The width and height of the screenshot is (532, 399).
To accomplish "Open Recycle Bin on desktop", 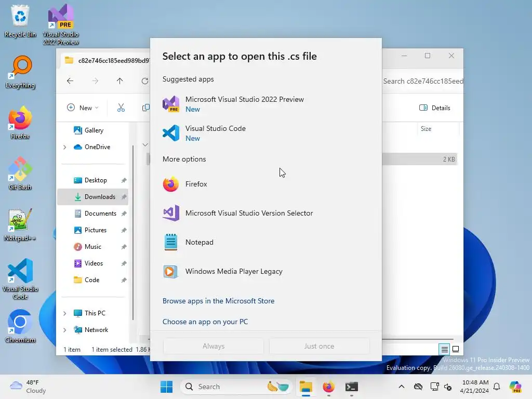I will coord(20,21).
